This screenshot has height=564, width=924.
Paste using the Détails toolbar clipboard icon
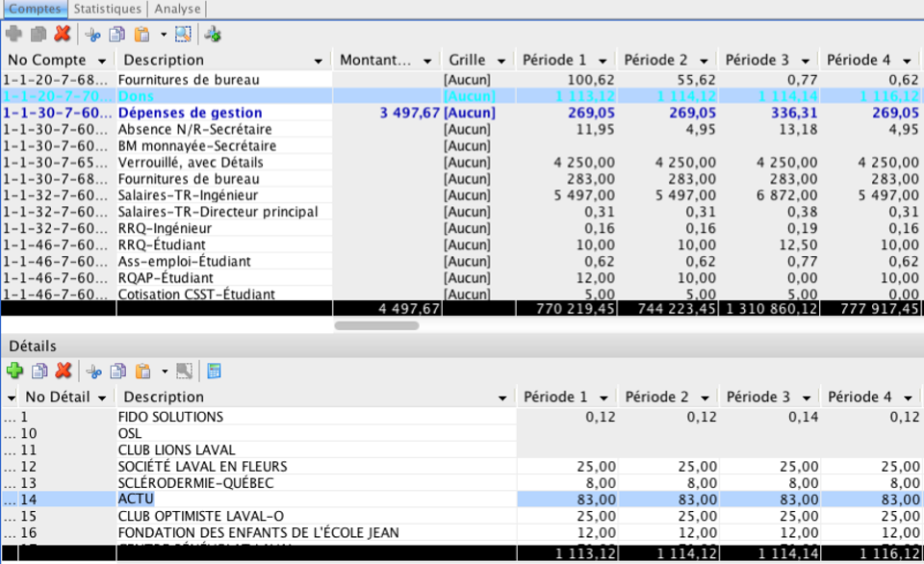click(143, 372)
